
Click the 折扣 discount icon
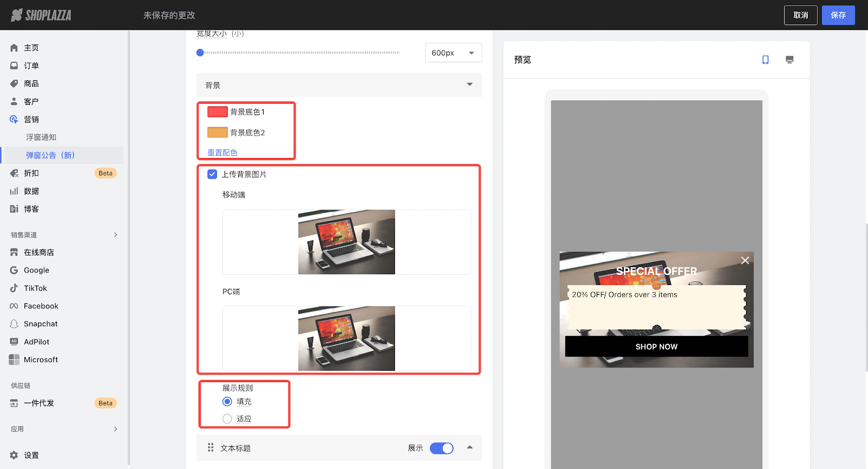[14, 173]
